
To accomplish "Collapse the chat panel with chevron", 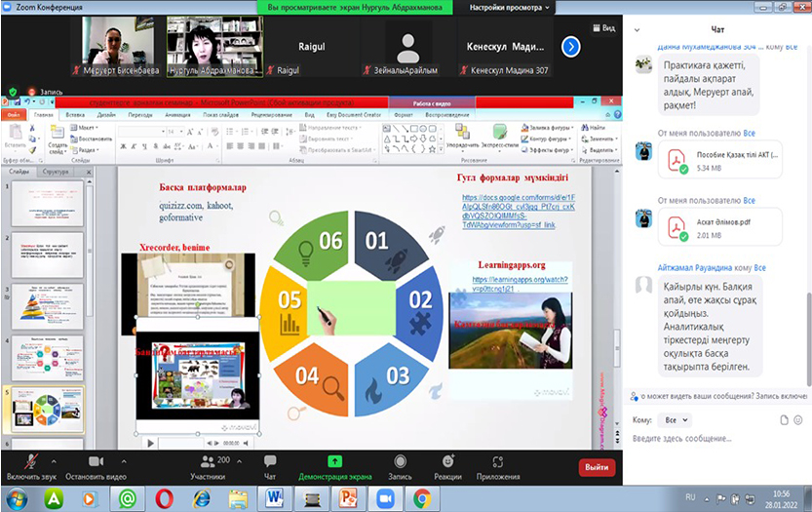I will (x=638, y=30).
